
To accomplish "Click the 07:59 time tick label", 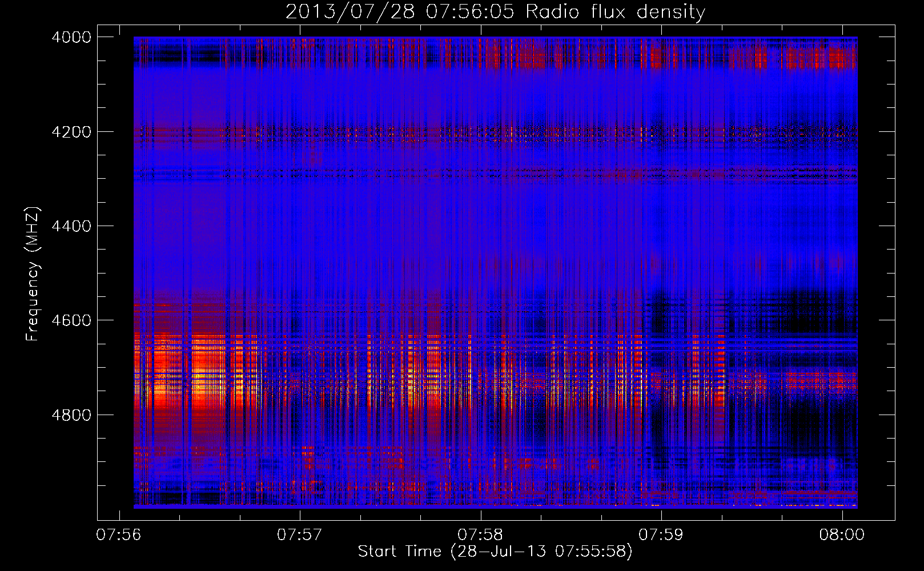I will pyautogui.click(x=661, y=535).
